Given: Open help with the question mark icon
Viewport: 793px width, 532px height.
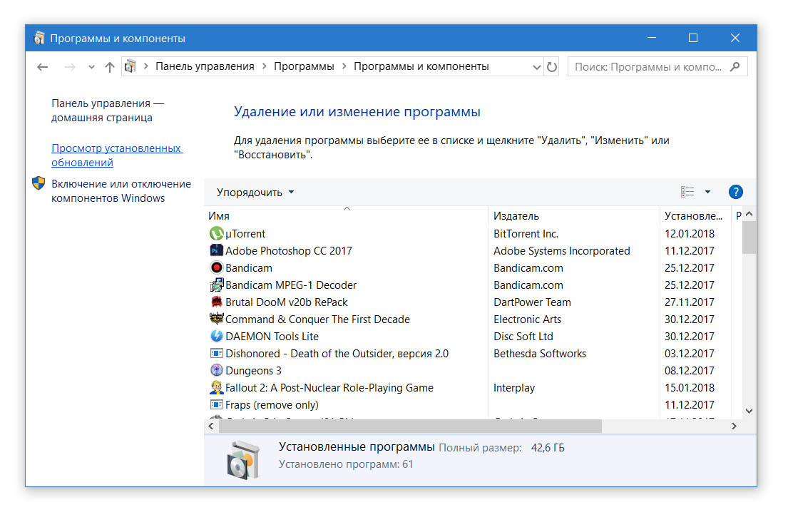Looking at the screenshot, I should (735, 192).
